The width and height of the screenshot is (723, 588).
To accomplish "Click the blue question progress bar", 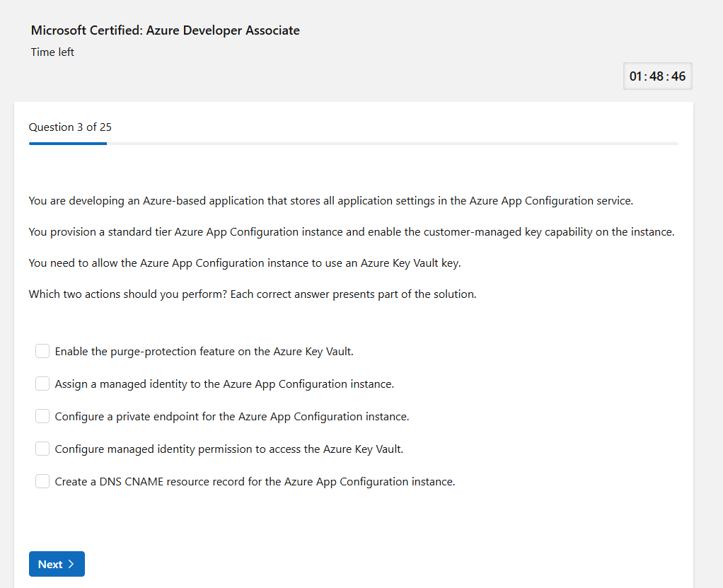I will (x=68, y=144).
